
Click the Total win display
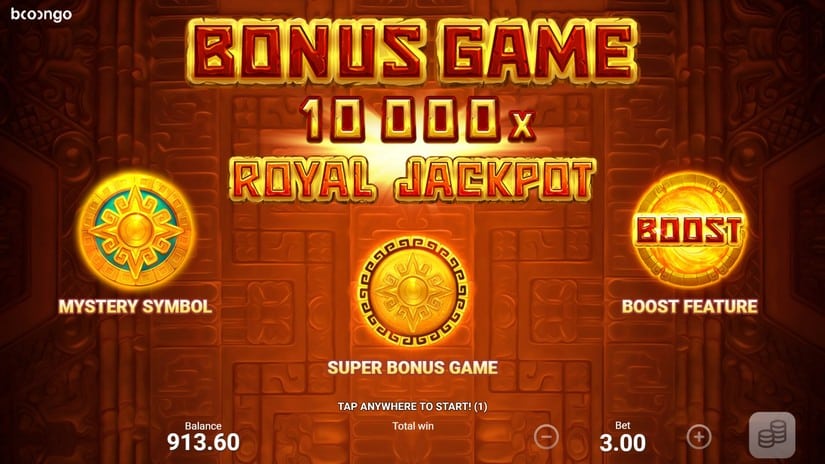pyautogui.click(x=412, y=426)
